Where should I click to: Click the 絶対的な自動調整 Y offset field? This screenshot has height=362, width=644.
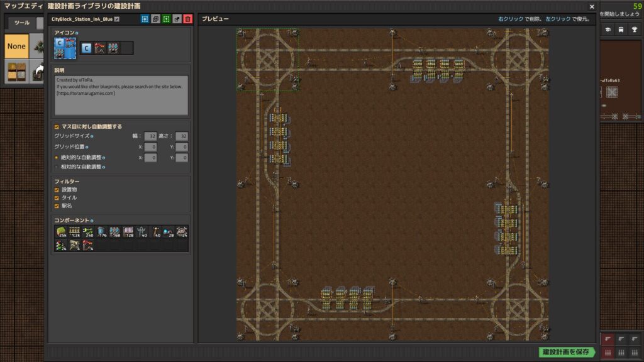click(x=182, y=157)
